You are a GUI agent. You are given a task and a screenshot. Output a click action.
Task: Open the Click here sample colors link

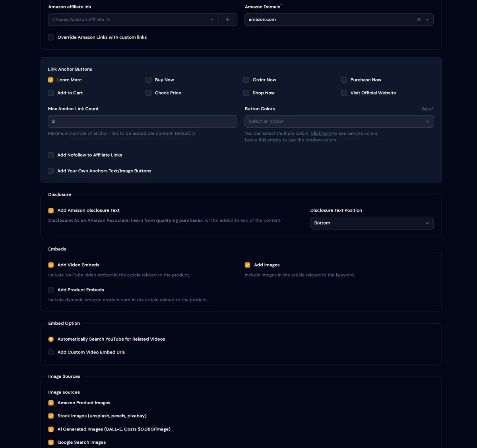[x=321, y=134]
